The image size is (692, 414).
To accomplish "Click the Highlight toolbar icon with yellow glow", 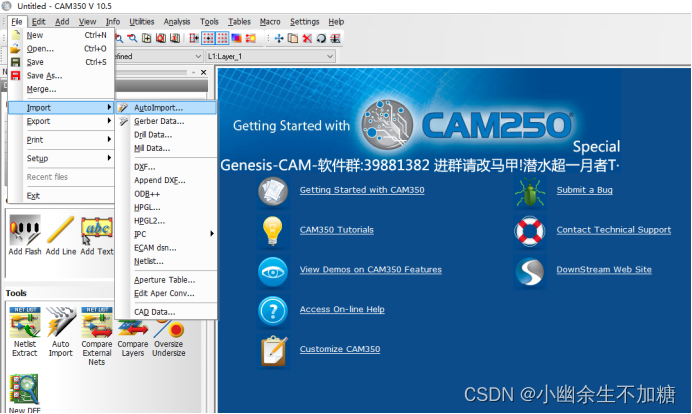I will (x=251, y=38).
